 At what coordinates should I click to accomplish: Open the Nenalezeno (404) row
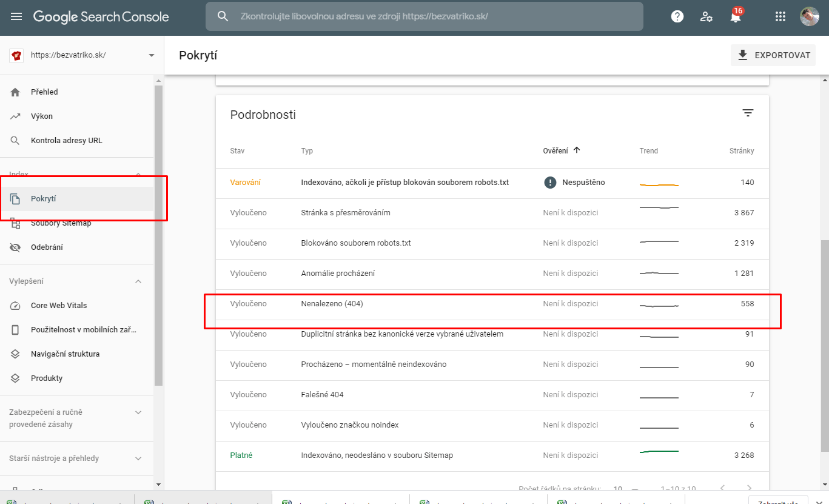[332, 304]
